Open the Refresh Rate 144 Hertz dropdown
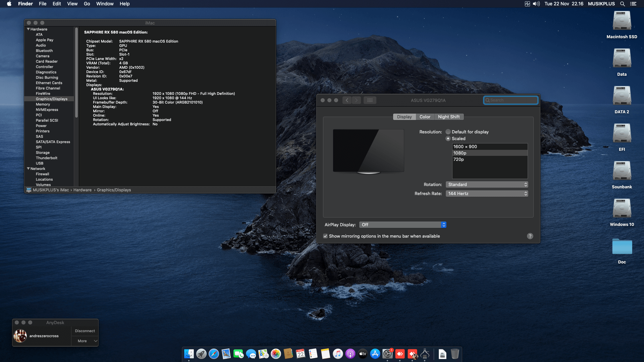The width and height of the screenshot is (644, 362). (487, 194)
